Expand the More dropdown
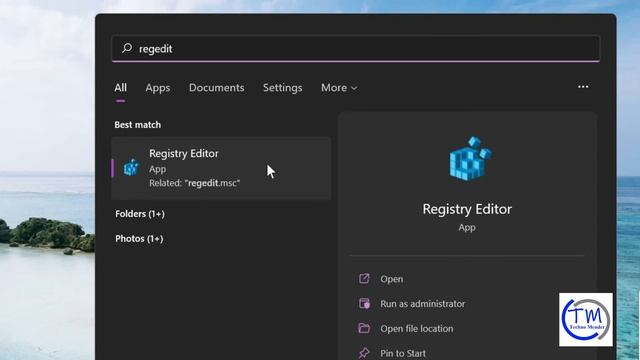The image size is (640, 360). coord(339,88)
